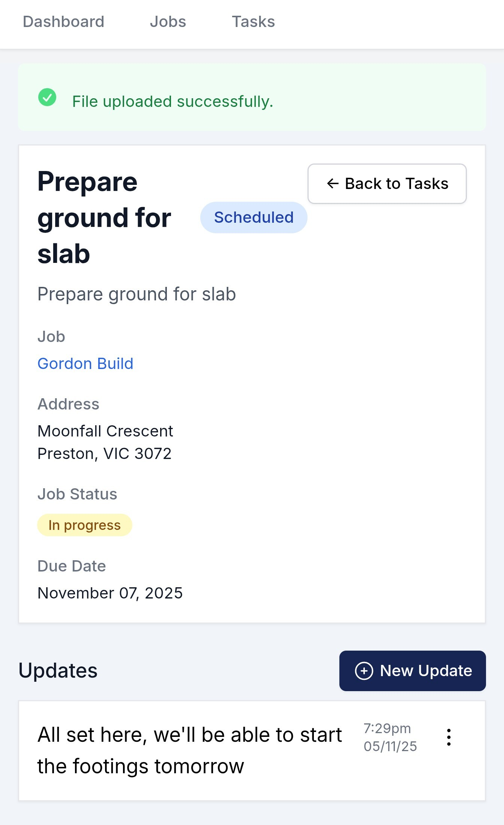Select the Tasks navigation item

253,22
